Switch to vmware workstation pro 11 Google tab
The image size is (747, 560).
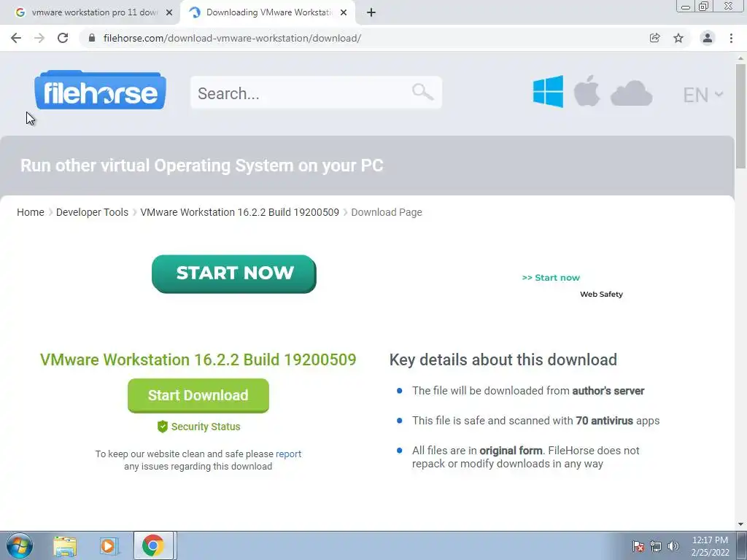click(90, 13)
